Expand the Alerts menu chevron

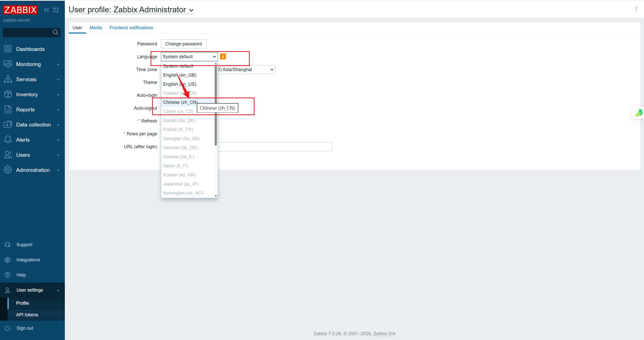pyautogui.click(x=58, y=140)
